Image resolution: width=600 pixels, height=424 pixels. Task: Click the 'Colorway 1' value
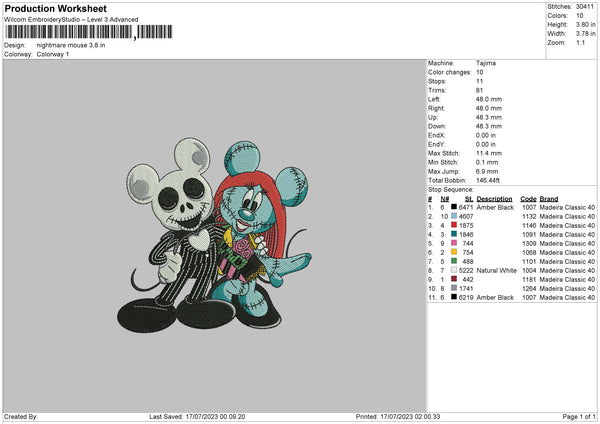click(53, 54)
